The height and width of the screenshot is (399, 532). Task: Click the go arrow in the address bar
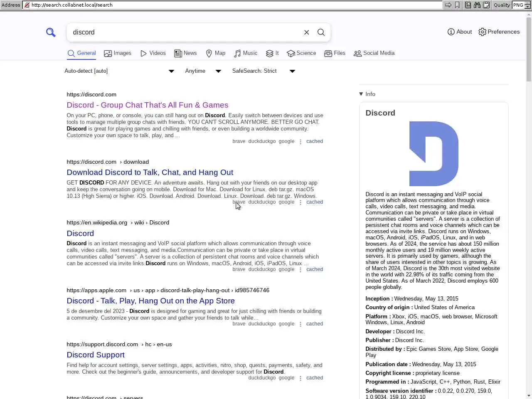point(448,5)
